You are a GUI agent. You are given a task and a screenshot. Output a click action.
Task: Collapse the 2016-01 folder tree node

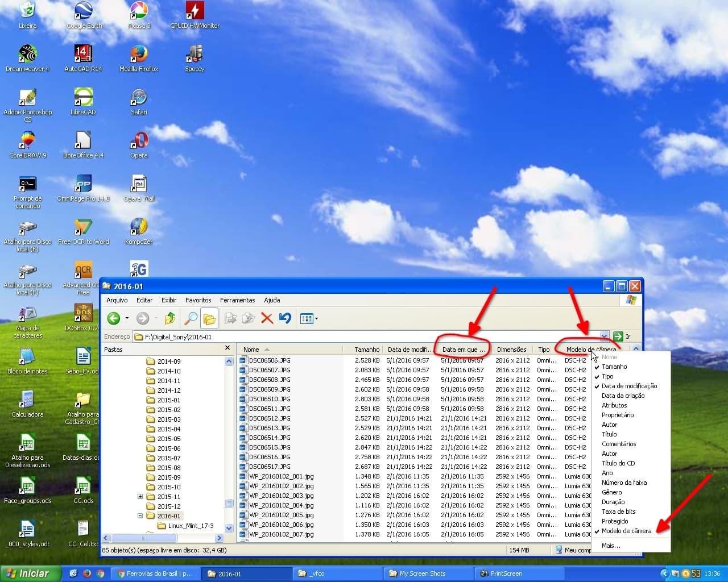[140, 516]
